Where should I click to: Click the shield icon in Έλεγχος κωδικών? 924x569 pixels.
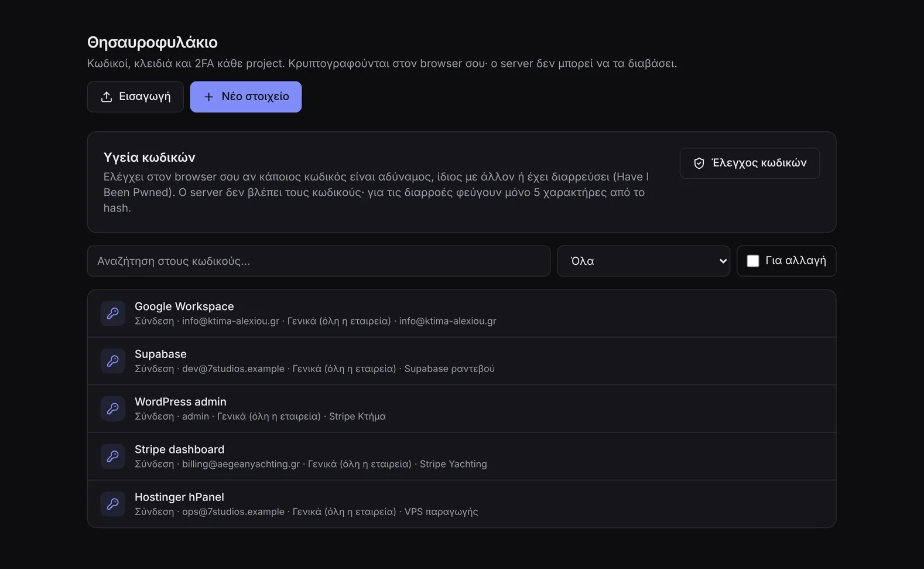[x=699, y=163]
